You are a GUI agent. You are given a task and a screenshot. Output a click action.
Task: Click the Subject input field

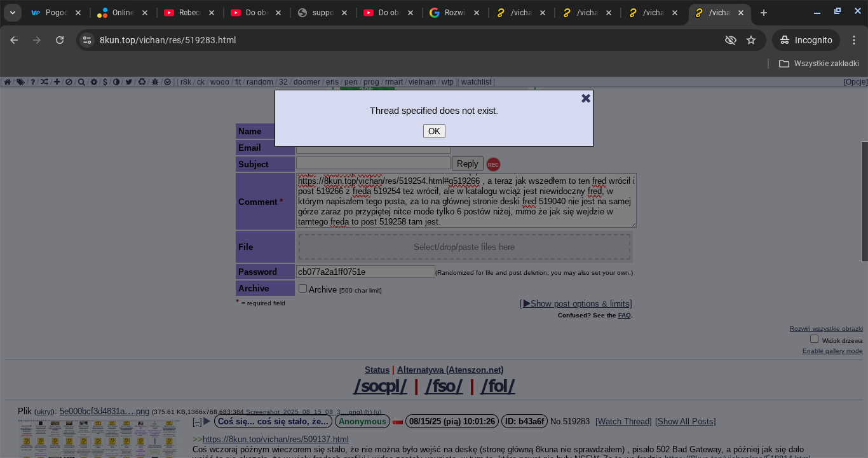pyautogui.click(x=373, y=163)
